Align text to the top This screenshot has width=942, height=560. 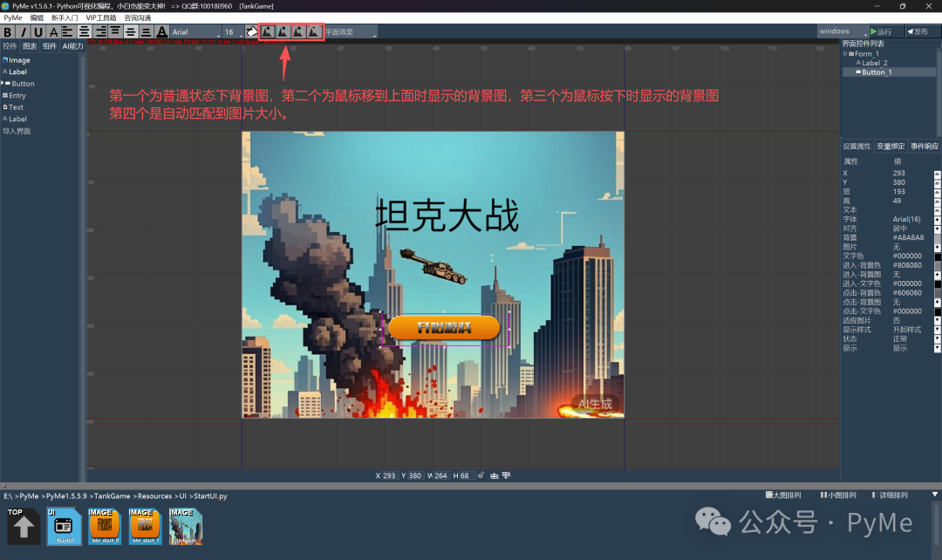click(x=115, y=32)
